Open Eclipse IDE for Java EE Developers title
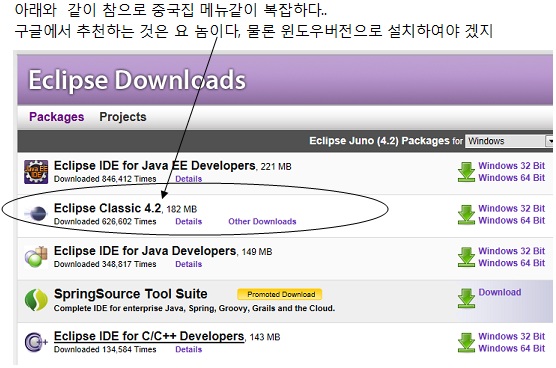This screenshot has height=368, width=556. pos(155,166)
